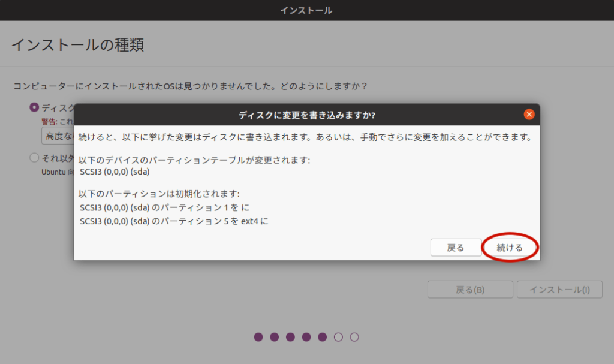
Task: Click the 戻る(B) button
Action: [x=469, y=289]
